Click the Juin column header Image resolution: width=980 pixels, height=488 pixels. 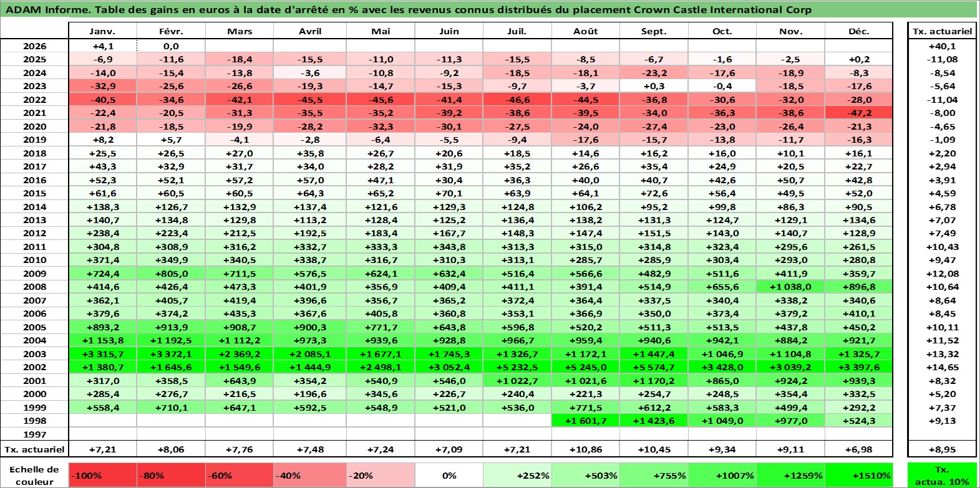pos(449,31)
